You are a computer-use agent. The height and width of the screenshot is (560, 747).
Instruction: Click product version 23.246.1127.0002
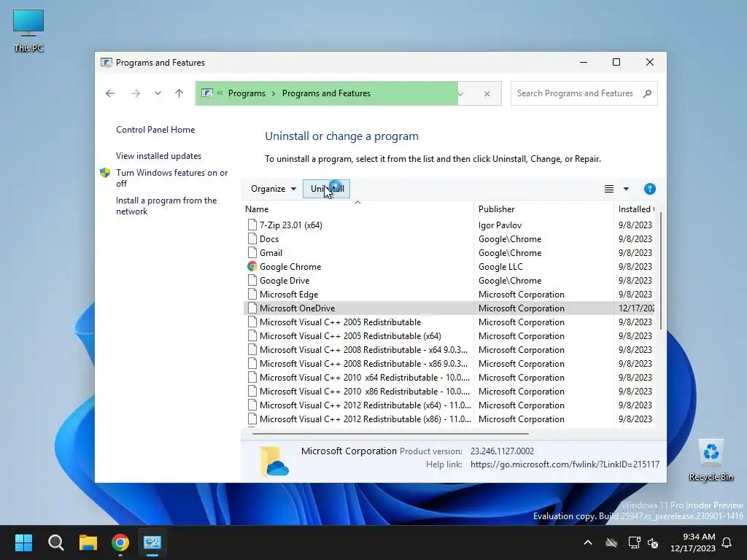(x=502, y=451)
